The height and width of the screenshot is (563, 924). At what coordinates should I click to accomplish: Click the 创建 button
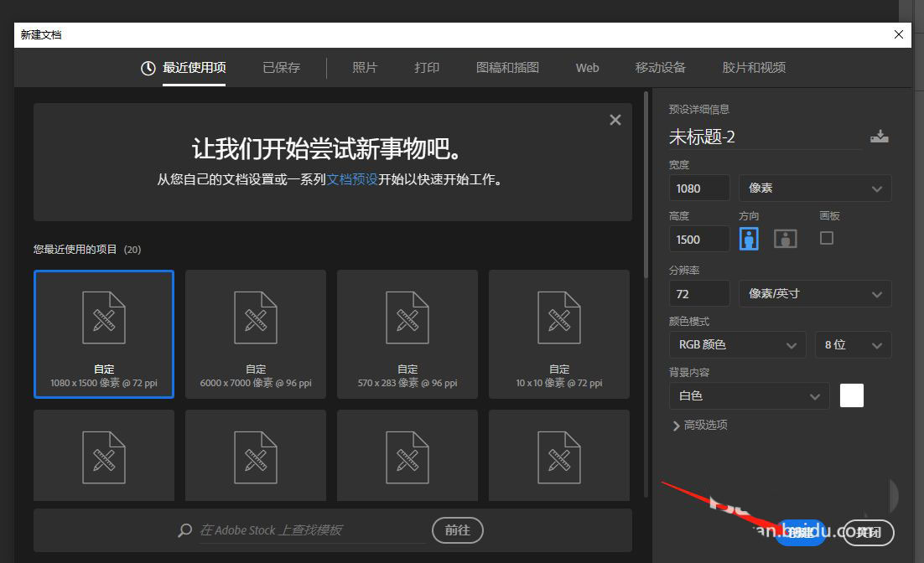pyautogui.click(x=801, y=532)
